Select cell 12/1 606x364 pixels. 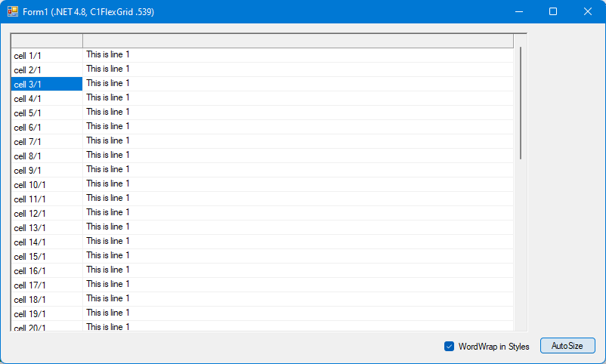pyautogui.click(x=47, y=213)
